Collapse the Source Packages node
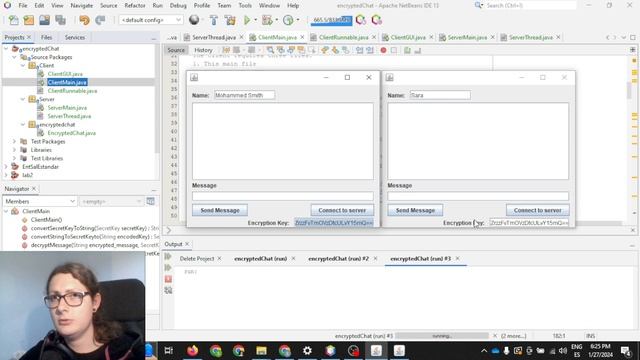The image size is (640, 360). tap(14, 57)
